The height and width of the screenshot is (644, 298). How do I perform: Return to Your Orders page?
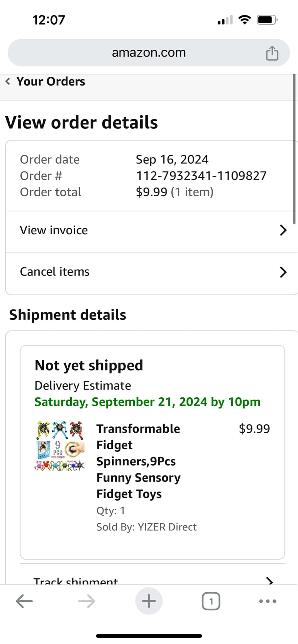(x=51, y=81)
